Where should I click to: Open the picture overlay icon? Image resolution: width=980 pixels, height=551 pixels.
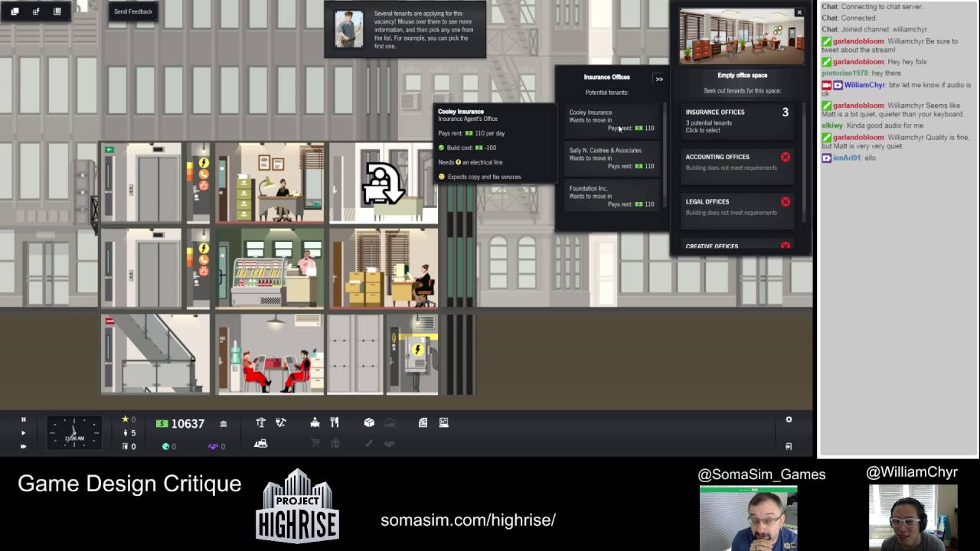click(x=443, y=422)
